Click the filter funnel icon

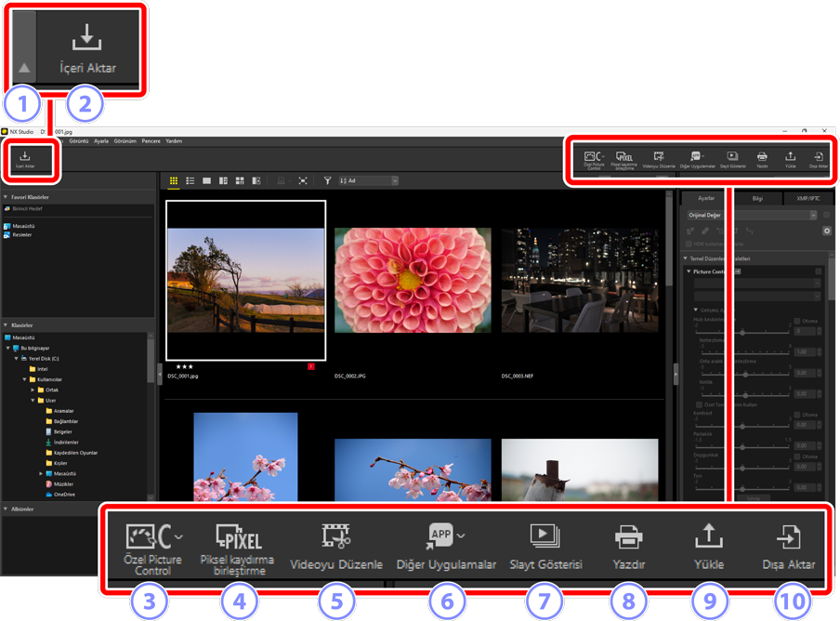pyautogui.click(x=327, y=181)
